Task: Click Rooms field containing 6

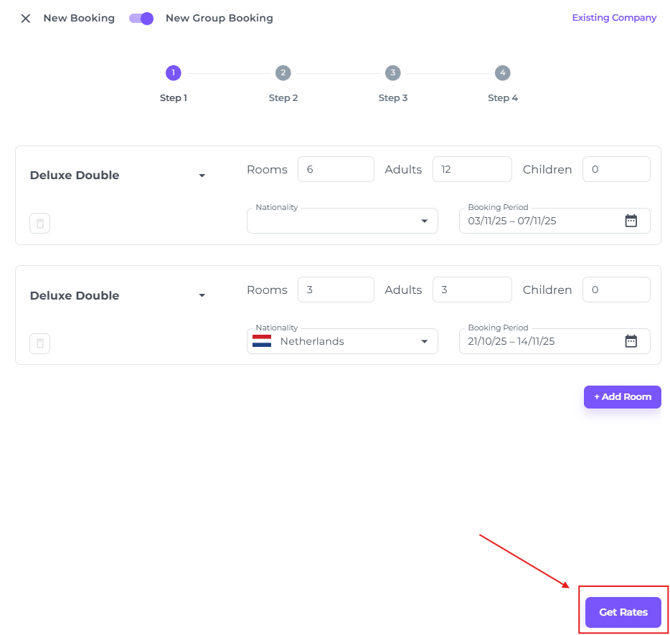Action: 335,170
